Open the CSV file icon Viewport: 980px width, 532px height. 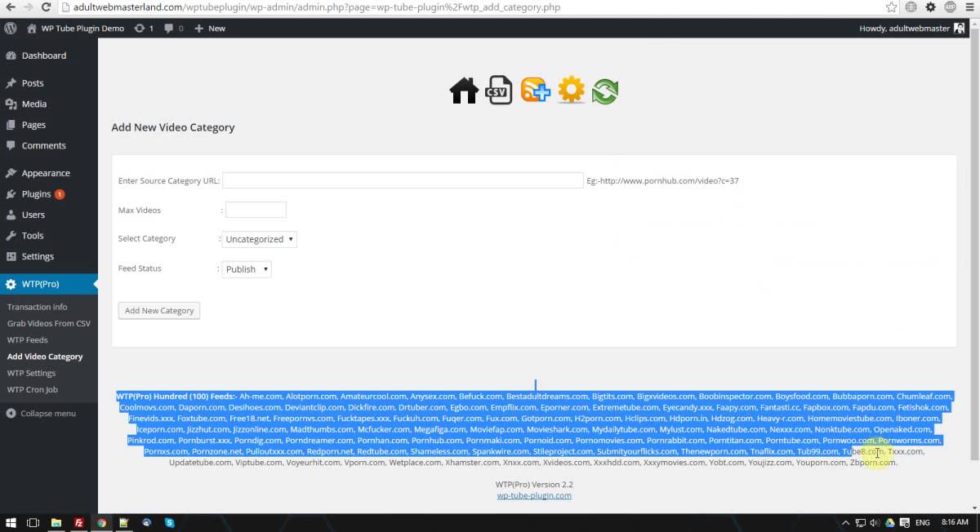[499, 90]
